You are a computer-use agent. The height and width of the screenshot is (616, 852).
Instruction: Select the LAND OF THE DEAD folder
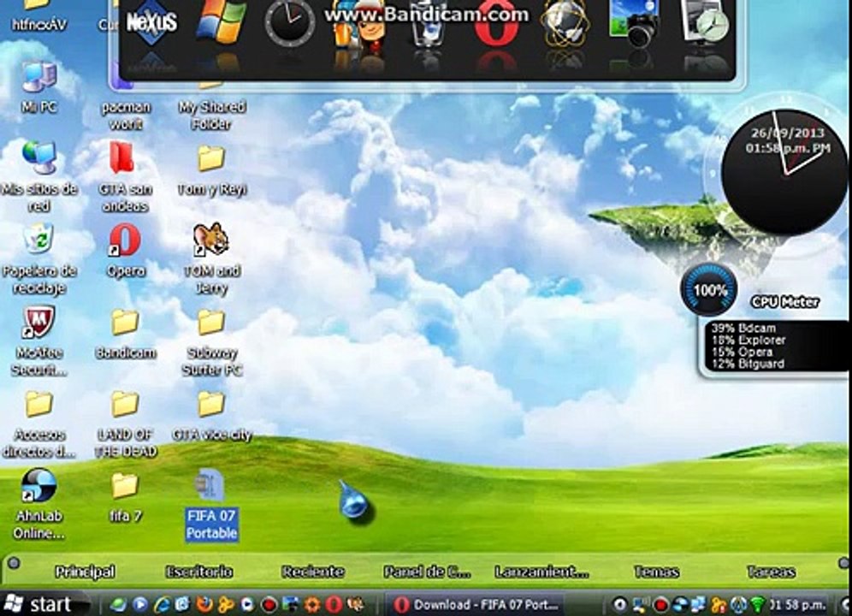pyautogui.click(x=126, y=424)
